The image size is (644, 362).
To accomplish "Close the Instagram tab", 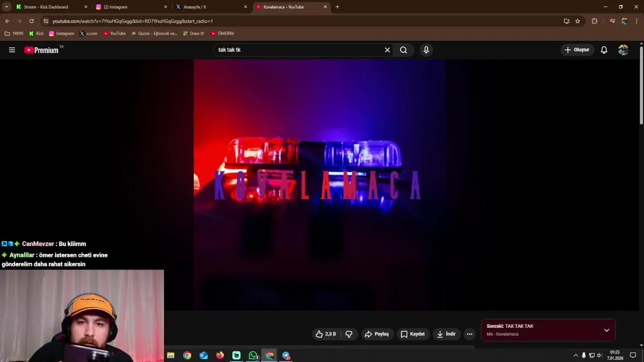I will [166, 7].
